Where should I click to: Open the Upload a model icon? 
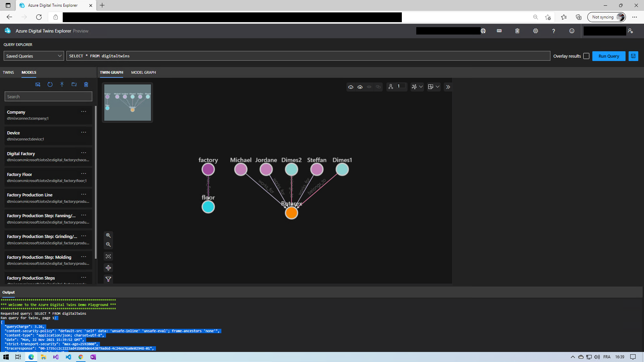pos(62,84)
